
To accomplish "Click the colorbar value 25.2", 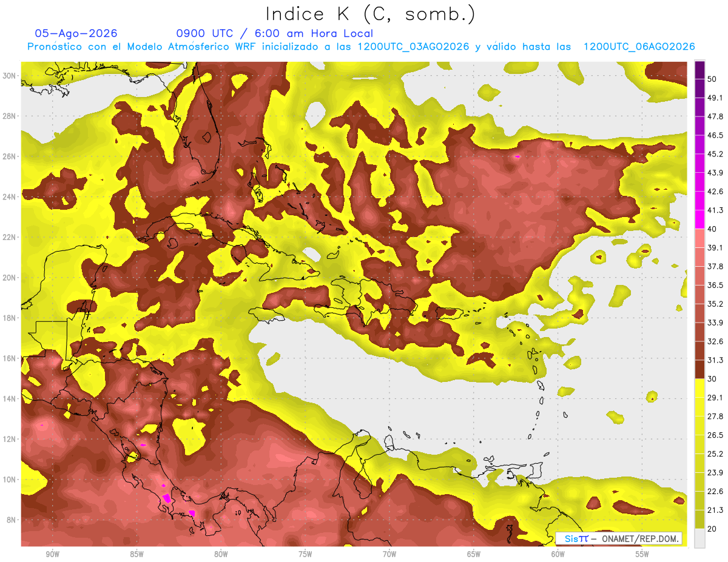I will [716, 454].
